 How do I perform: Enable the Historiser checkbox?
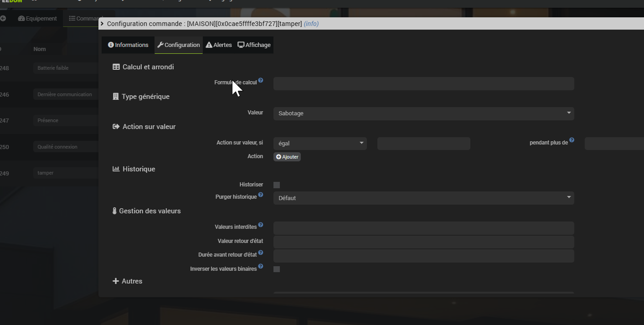pos(277,185)
